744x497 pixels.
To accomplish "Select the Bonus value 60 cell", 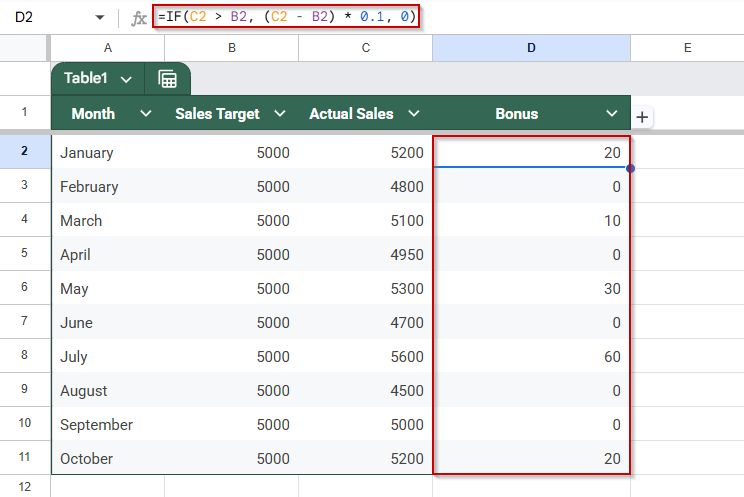I will (531, 356).
